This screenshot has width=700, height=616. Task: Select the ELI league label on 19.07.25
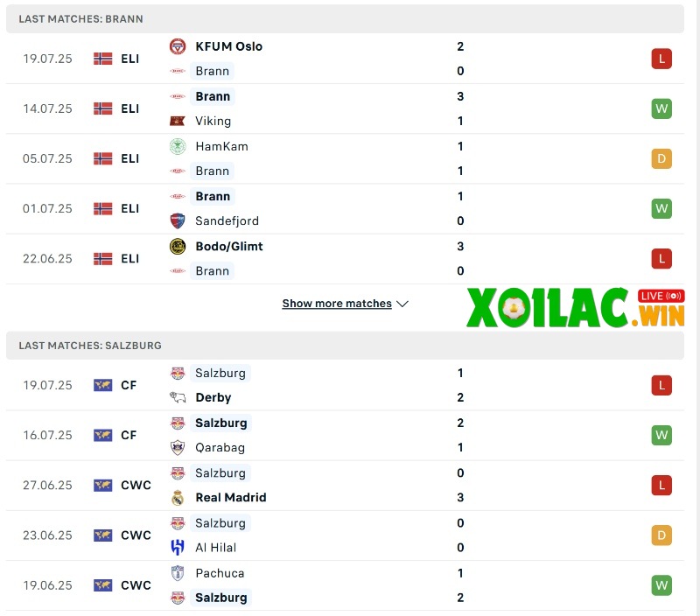point(130,59)
